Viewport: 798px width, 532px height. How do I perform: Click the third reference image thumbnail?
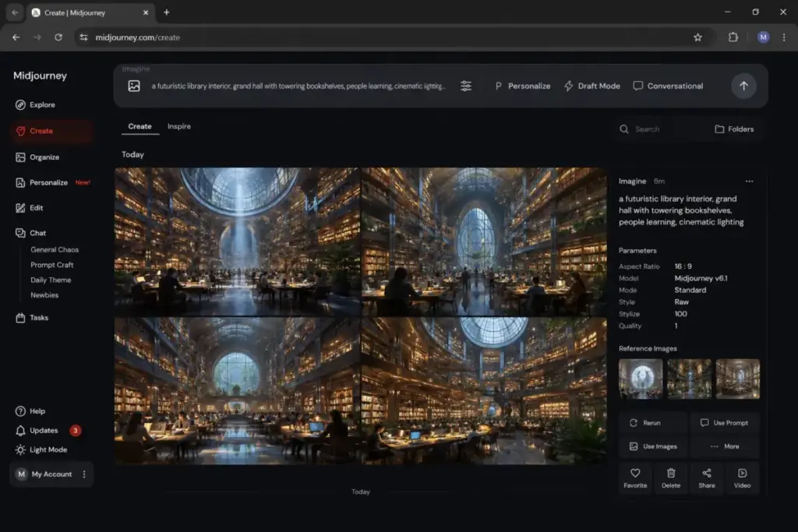pos(737,379)
